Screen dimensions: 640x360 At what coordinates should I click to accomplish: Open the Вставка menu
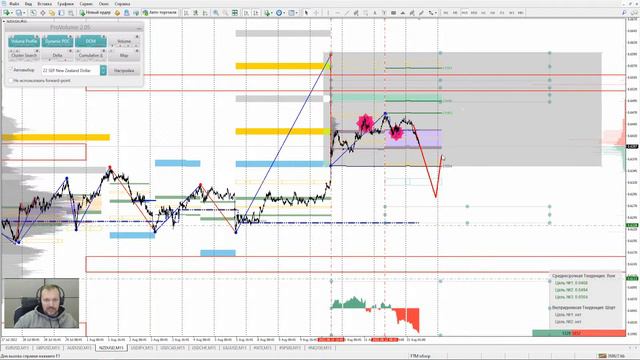tap(44, 4)
